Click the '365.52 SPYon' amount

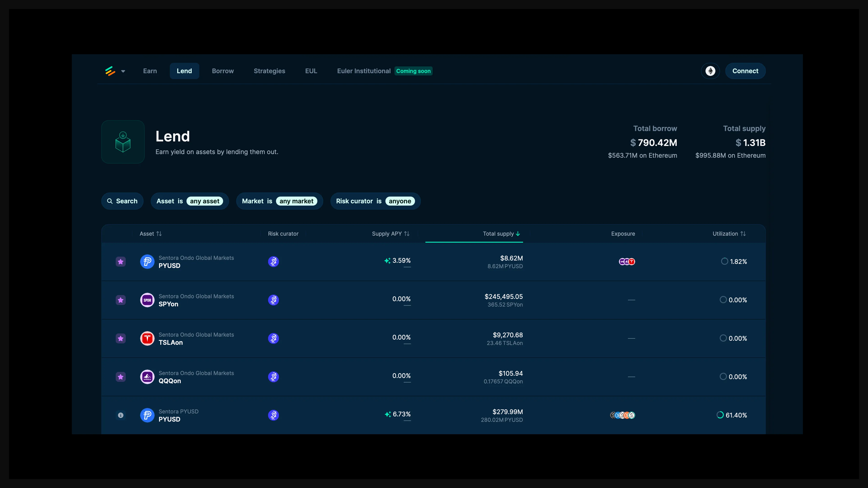505,305
